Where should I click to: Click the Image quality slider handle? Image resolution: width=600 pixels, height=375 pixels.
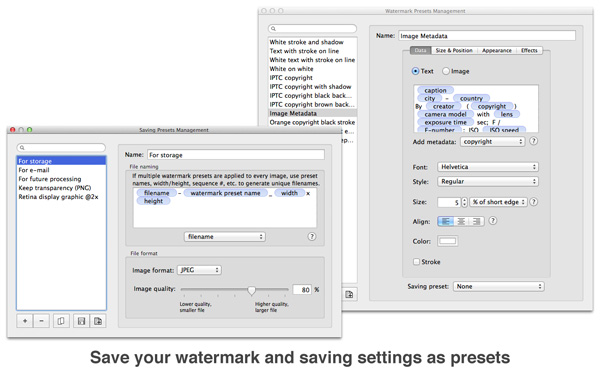[251, 290]
